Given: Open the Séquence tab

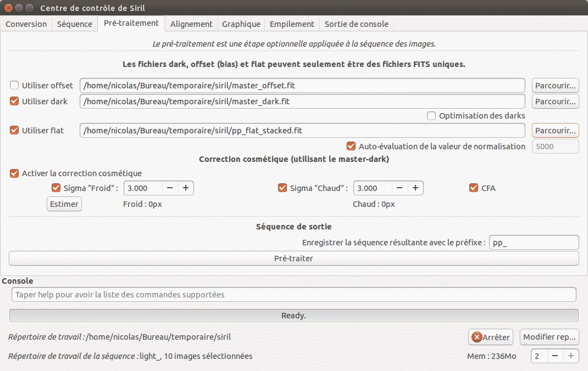Looking at the screenshot, I should coord(75,24).
